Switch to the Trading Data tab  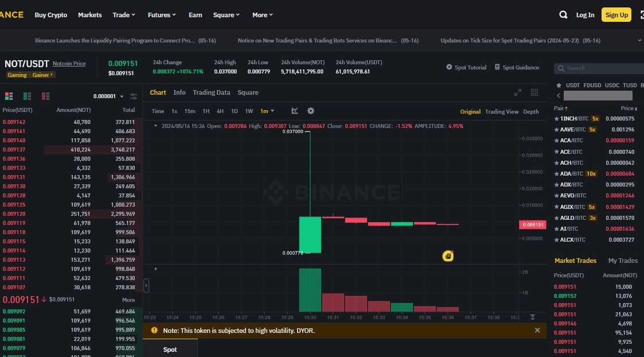coord(212,92)
